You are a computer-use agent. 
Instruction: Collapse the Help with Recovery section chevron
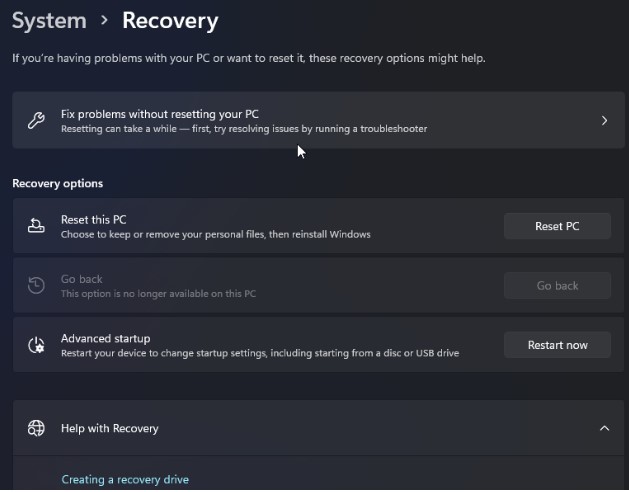pyautogui.click(x=604, y=428)
